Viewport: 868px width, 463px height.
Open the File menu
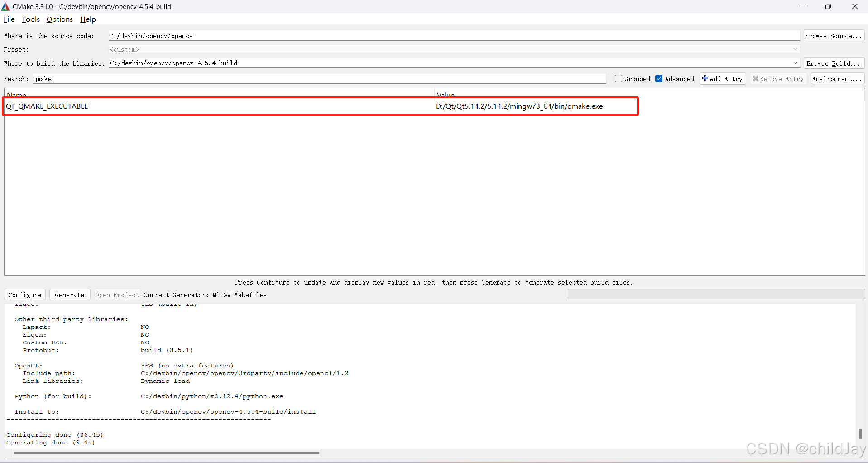(x=9, y=19)
